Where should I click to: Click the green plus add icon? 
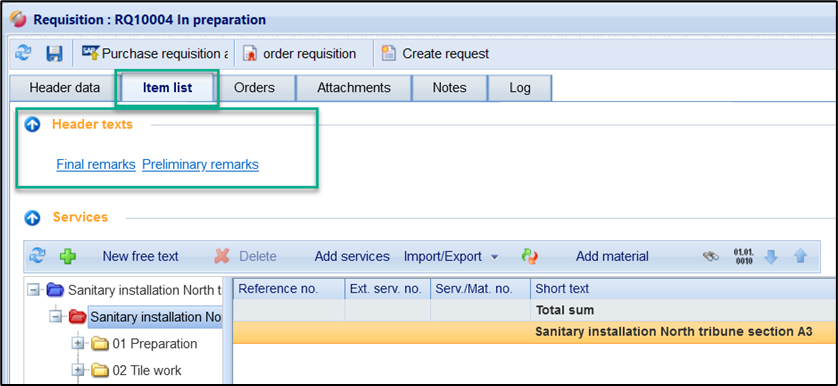tap(68, 257)
